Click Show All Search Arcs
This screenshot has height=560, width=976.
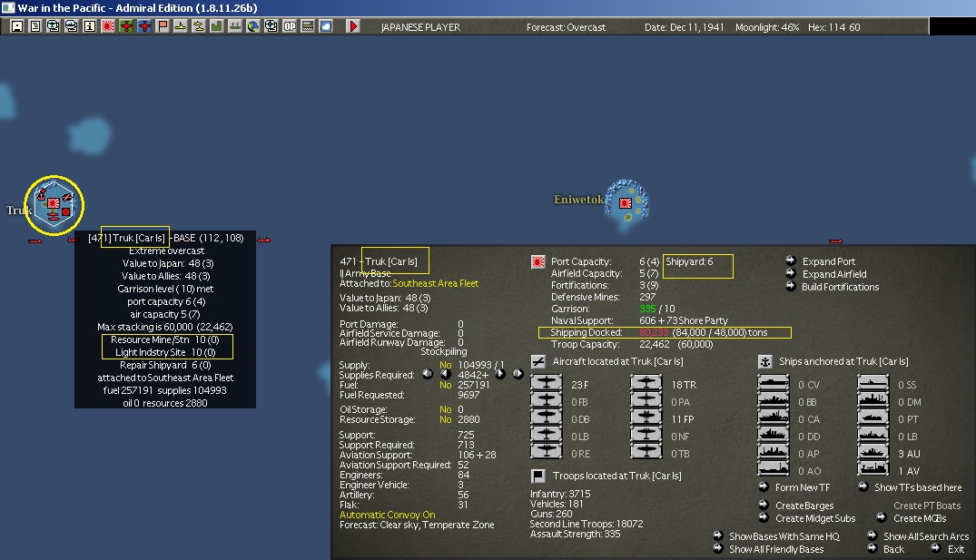click(x=925, y=536)
